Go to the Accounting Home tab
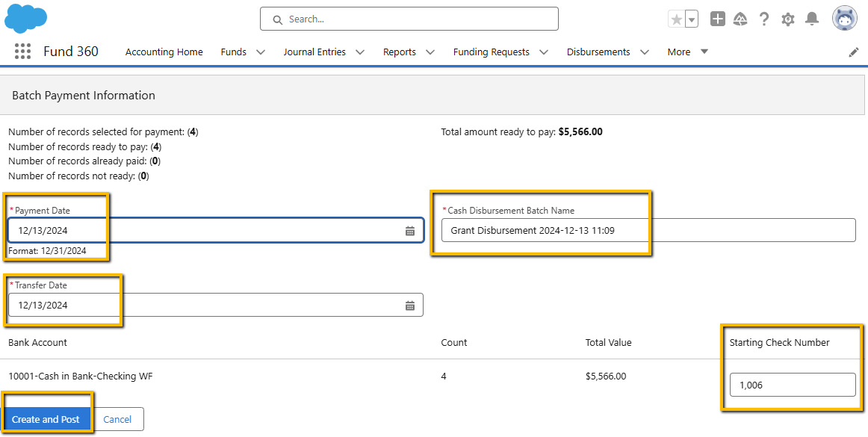Screen dimensions: 868x437 tap(164, 52)
